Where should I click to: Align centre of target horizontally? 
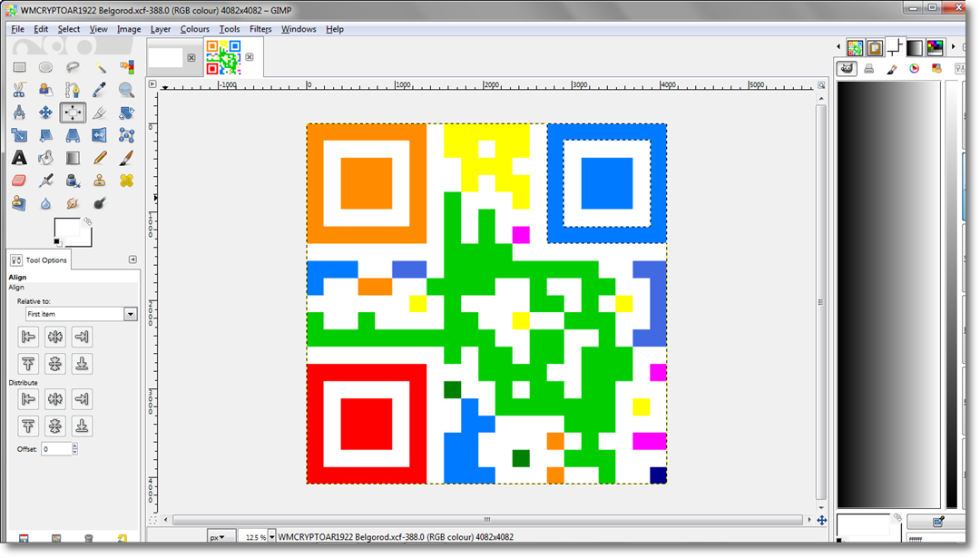tap(55, 337)
